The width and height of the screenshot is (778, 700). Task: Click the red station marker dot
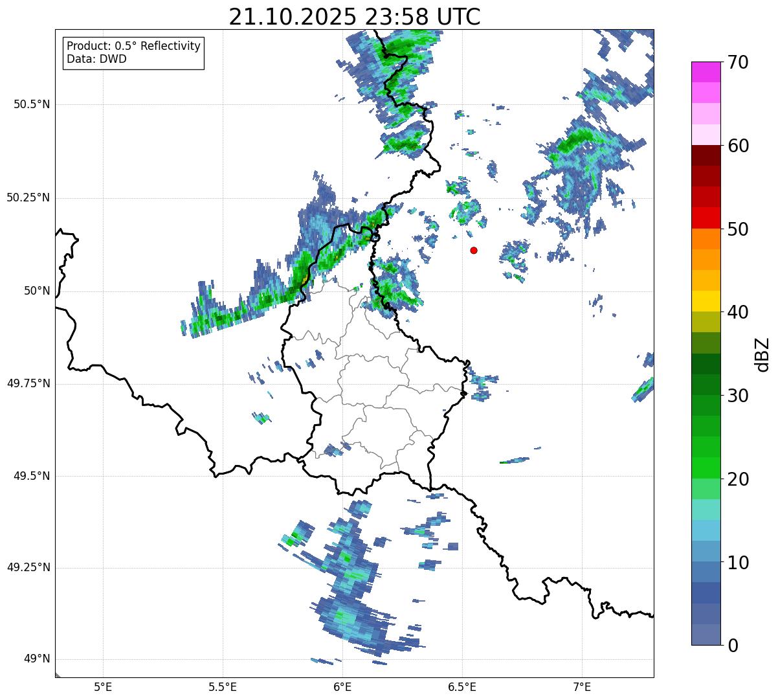click(474, 250)
